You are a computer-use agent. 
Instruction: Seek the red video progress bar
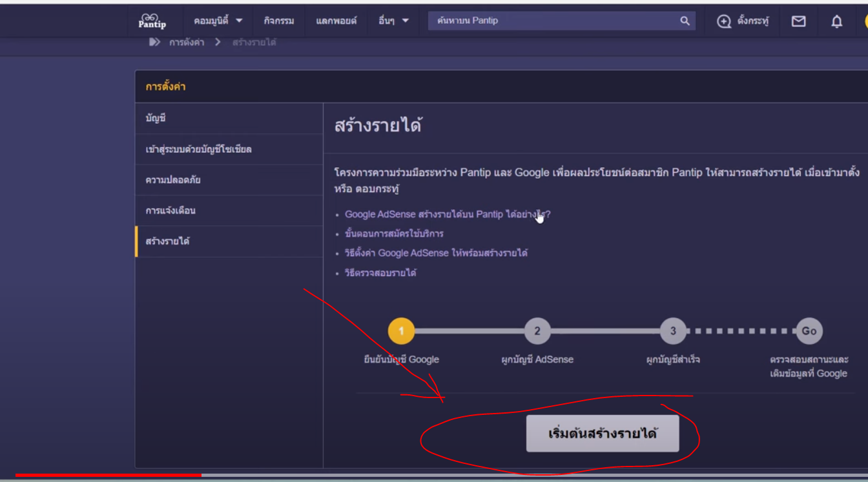click(x=108, y=476)
